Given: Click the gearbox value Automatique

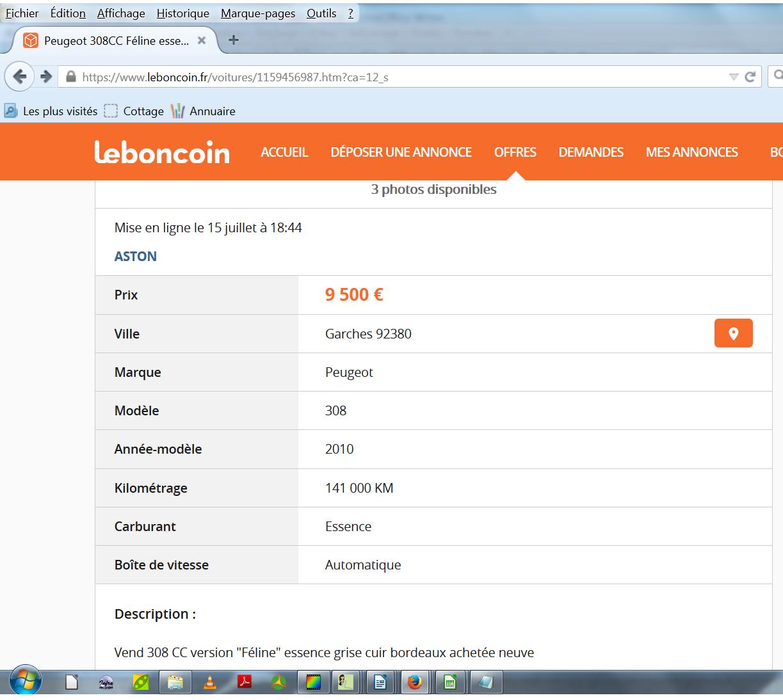Looking at the screenshot, I should pos(363,565).
